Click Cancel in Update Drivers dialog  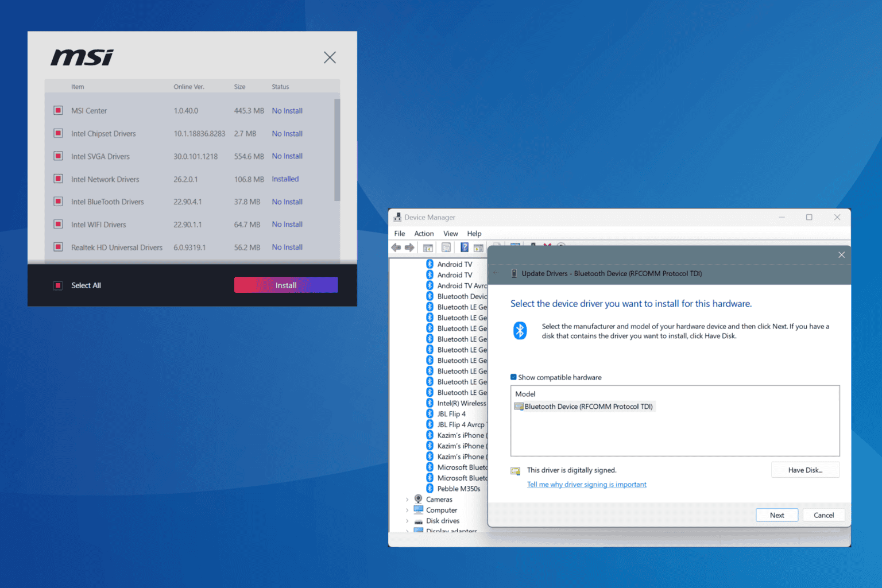(823, 515)
